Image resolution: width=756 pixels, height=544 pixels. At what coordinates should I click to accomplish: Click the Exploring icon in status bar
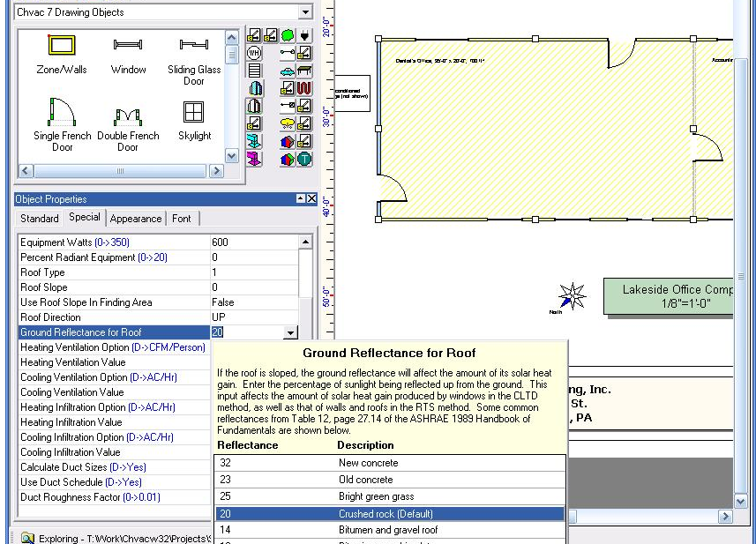click(x=27, y=538)
